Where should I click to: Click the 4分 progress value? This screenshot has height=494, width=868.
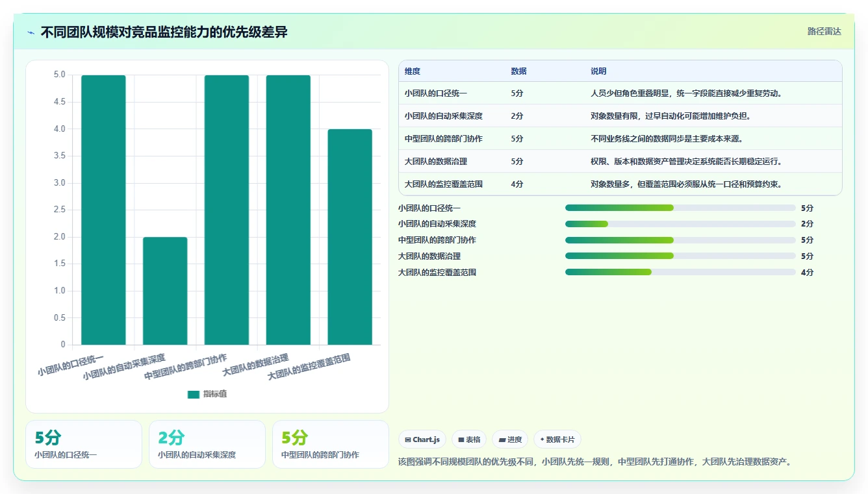[807, 273]
